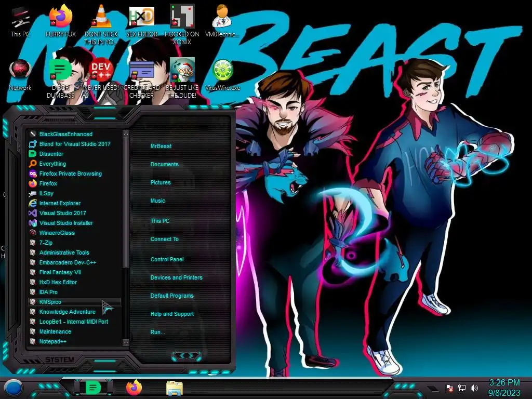Viewport: 532px width, 399px height.
Task: Expand LoopBe1 - Internal MIDI Port folder
Action: tap(75, 322)
